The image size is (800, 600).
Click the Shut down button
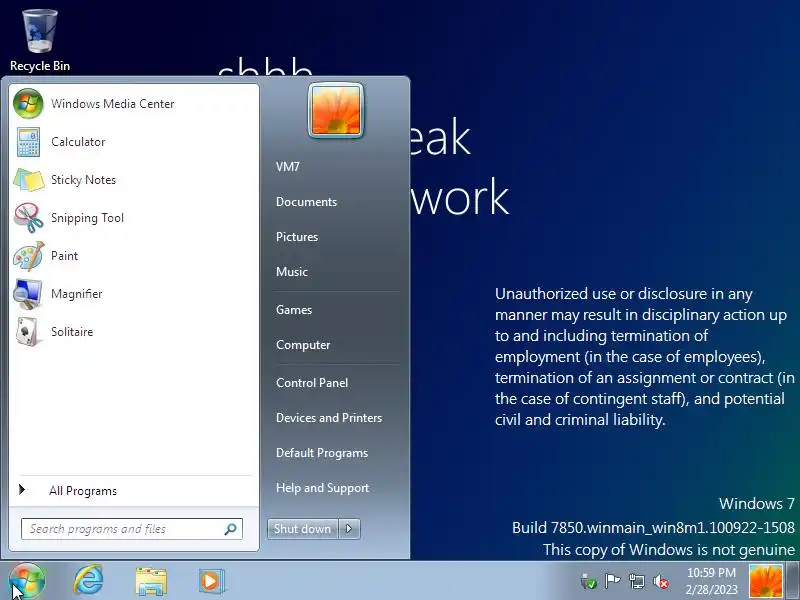(x=303, y=529)
